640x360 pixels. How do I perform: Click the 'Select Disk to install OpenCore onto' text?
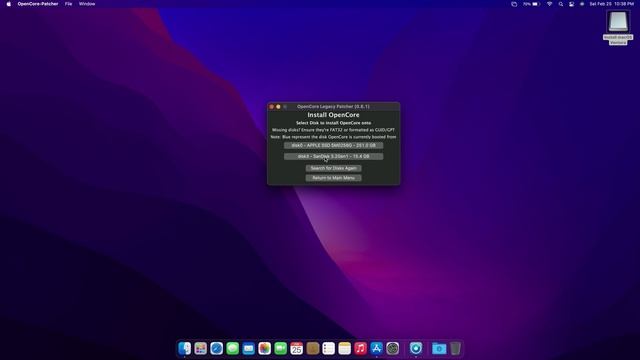pos(333,123)
